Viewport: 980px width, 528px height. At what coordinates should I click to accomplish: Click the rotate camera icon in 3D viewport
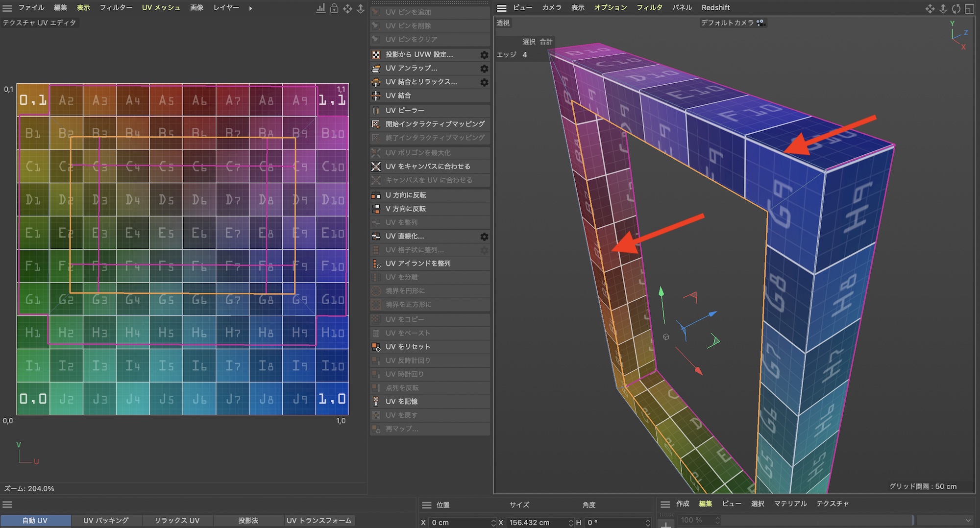[x=956, y=8]
